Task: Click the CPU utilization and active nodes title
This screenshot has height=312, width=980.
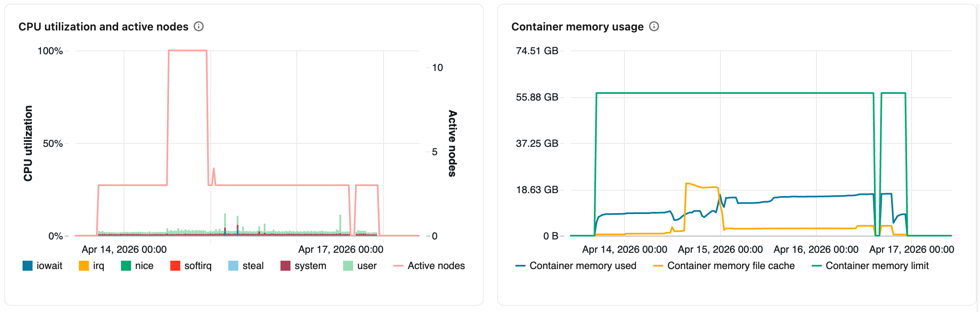Action: (x=104, y=27)
